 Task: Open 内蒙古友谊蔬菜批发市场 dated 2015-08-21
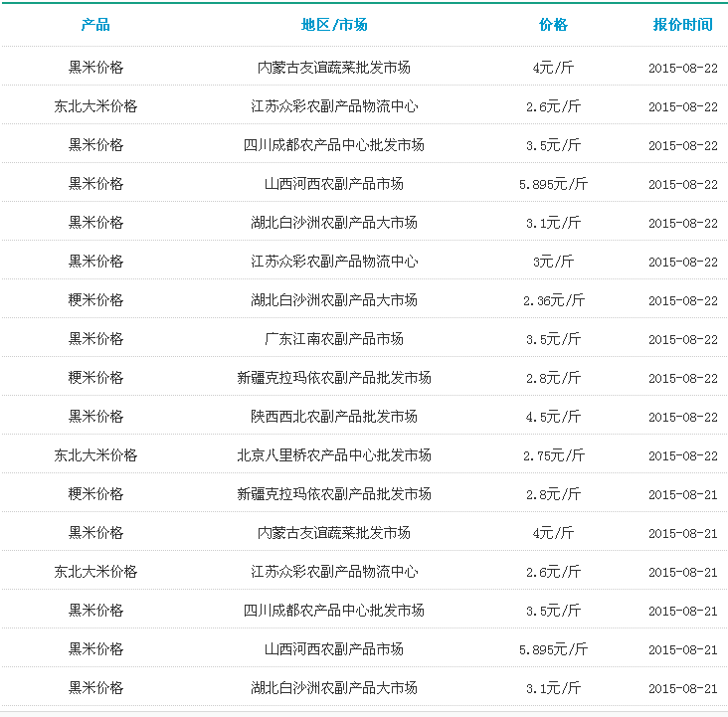point(334,533)
